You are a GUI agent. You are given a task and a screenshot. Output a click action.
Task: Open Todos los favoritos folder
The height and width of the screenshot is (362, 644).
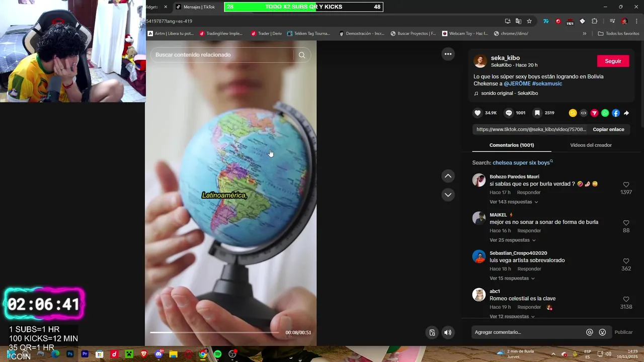[618, 34]
